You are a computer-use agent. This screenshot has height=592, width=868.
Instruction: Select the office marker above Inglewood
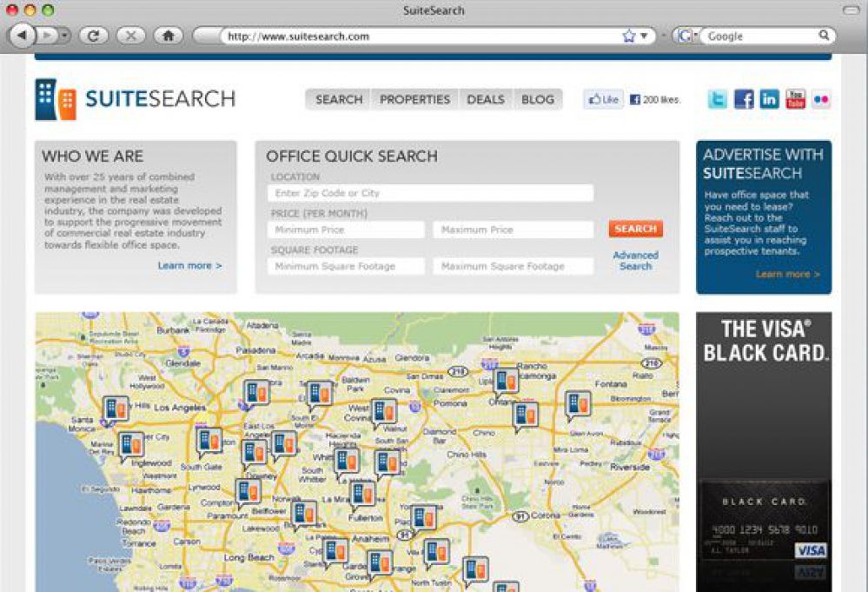pos(130,446)
